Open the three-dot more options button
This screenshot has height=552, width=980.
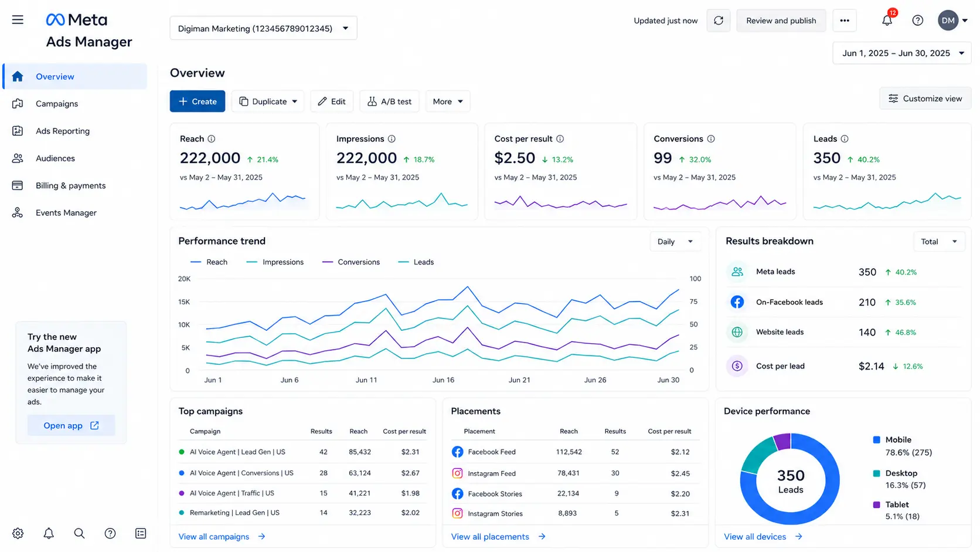pos(844,21)
